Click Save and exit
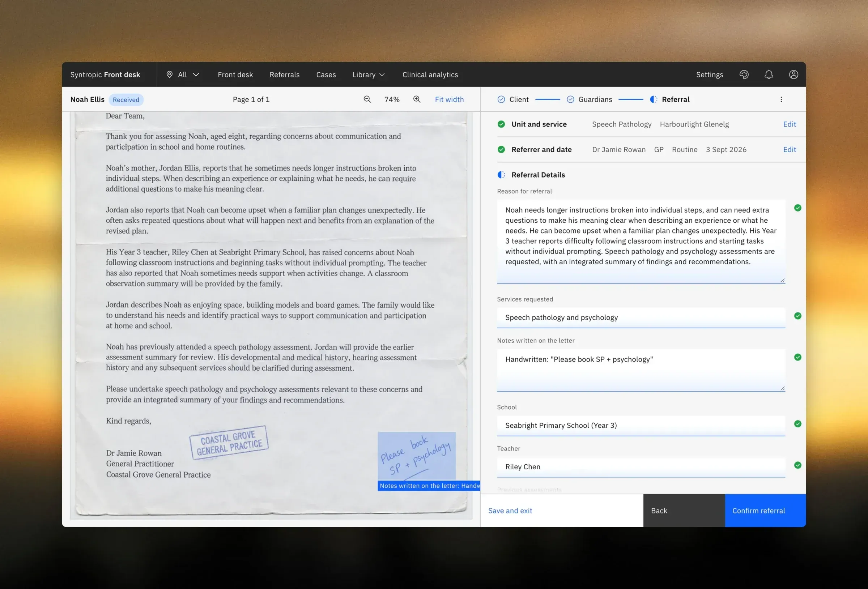Viewport: 868px width, 589px height. coord(510,511)
